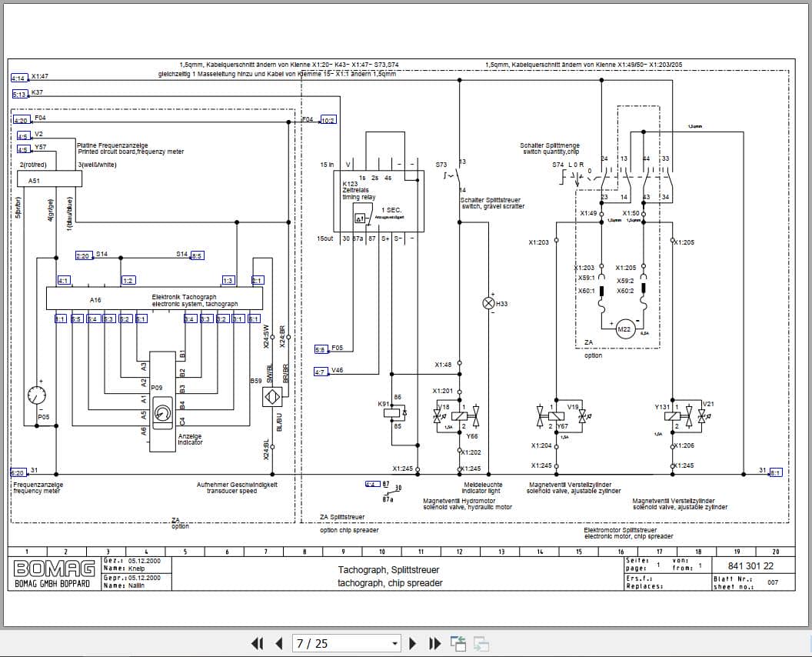Go back one page with the previous-page arrow icon
812x657 pixels.
click(x=278, y=643)
